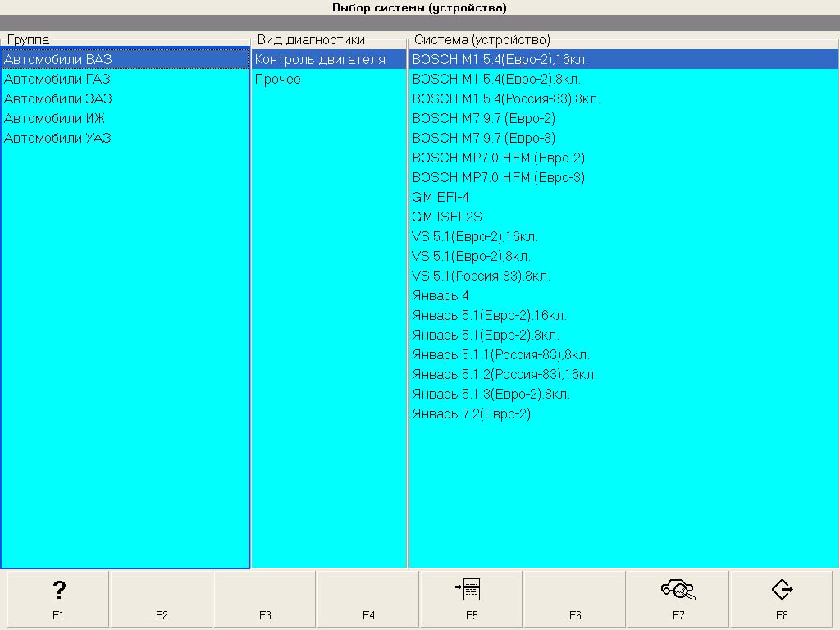Select BOSCH M1.5.4(Евро-2),8кл. system

point(624,79)
